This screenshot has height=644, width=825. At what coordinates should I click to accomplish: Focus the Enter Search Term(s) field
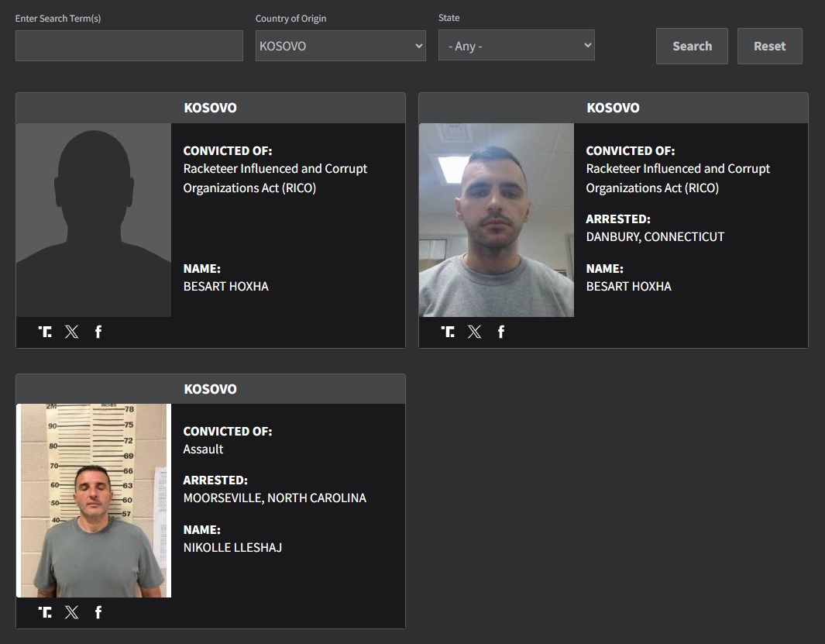pyautogui.click(x=129, y=46)
